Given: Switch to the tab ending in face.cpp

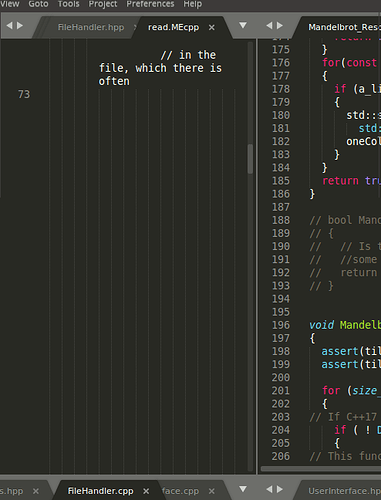Looking at the screenshot, I should coord(180,491).
